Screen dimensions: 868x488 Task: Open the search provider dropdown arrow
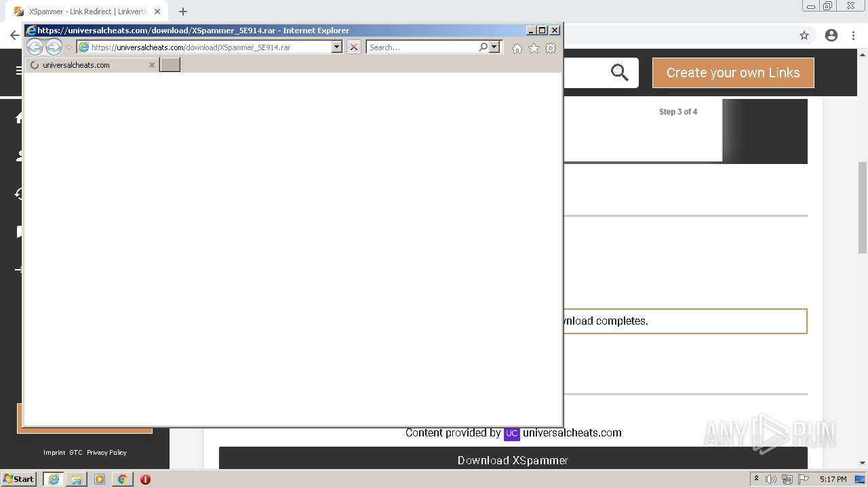pos(494,47)
